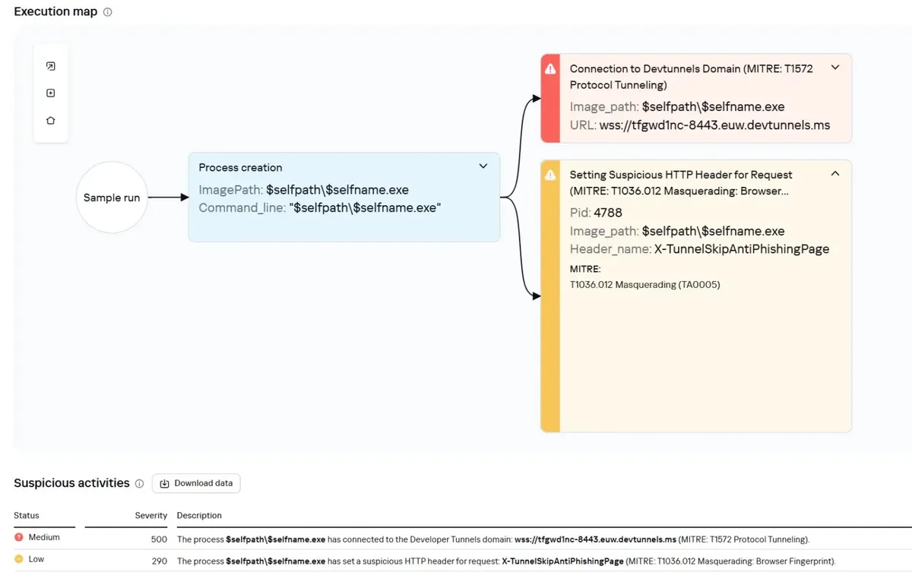The height and width of the screenshot is (588, 912).
Task: Sort by Severity column header
Action: (150, 515)
